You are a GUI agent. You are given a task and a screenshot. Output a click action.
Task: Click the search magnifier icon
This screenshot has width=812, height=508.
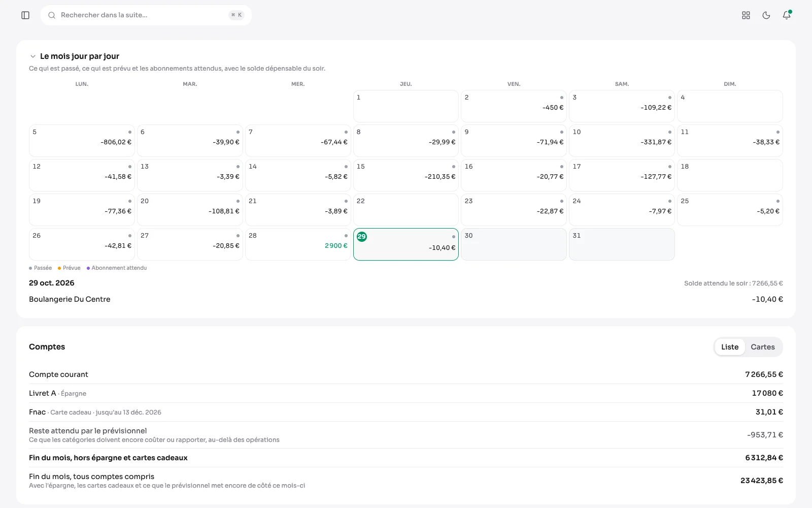(52, 15)
